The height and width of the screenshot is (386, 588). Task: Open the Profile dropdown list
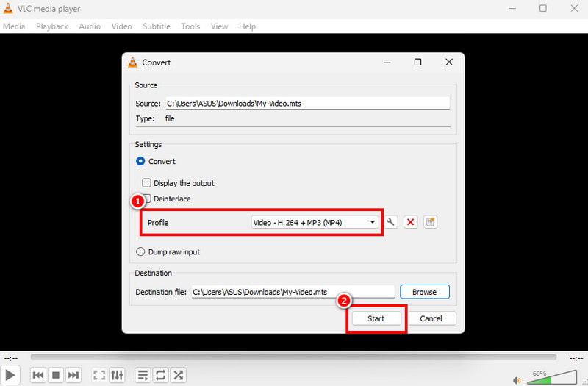click(315, 223)
